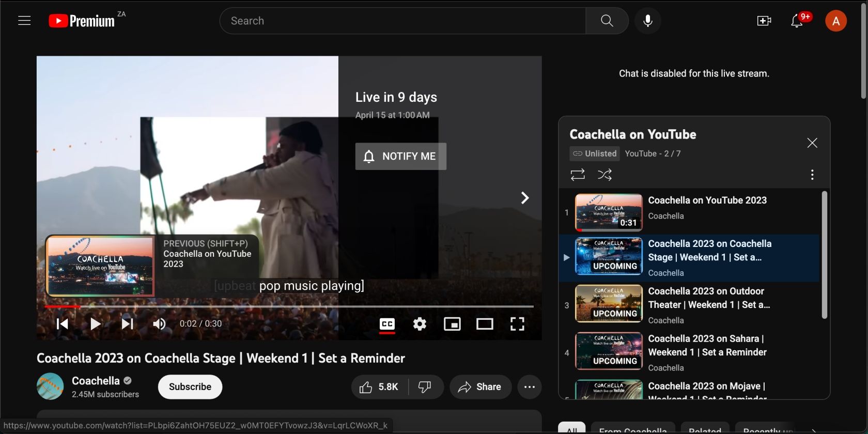
Task: Click the Search input field
Action: pyautogui.click(x=403, y=21)
